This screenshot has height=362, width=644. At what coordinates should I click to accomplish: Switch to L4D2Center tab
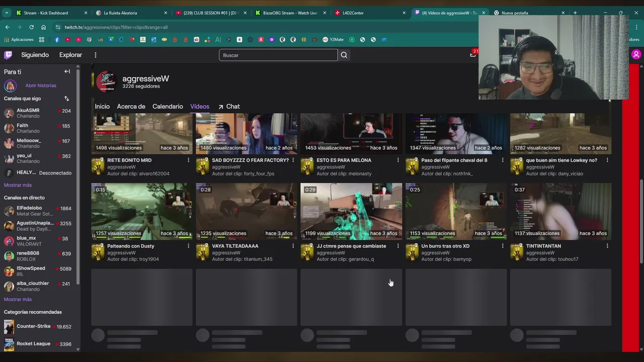[369, 13]
